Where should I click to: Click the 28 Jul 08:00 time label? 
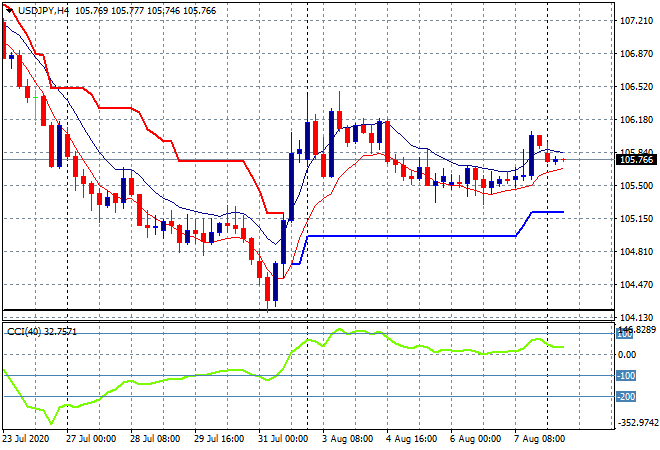point(155,439)
